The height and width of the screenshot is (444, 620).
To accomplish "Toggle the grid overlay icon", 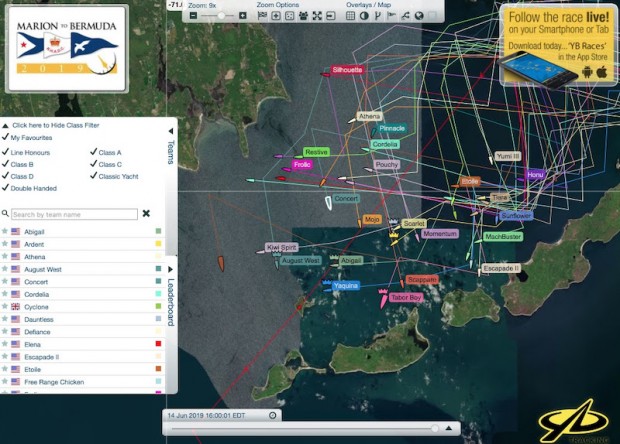I will click(x=350, y=16).
